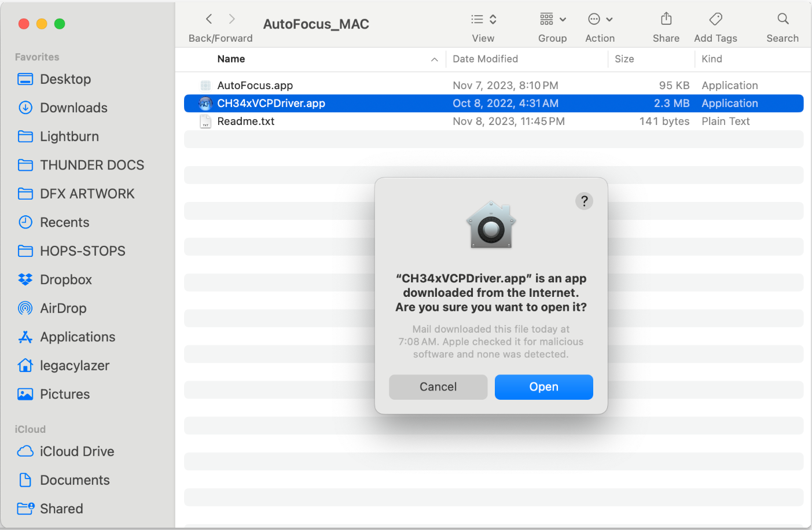Click the Search magnifier icon

coord(783,19)
